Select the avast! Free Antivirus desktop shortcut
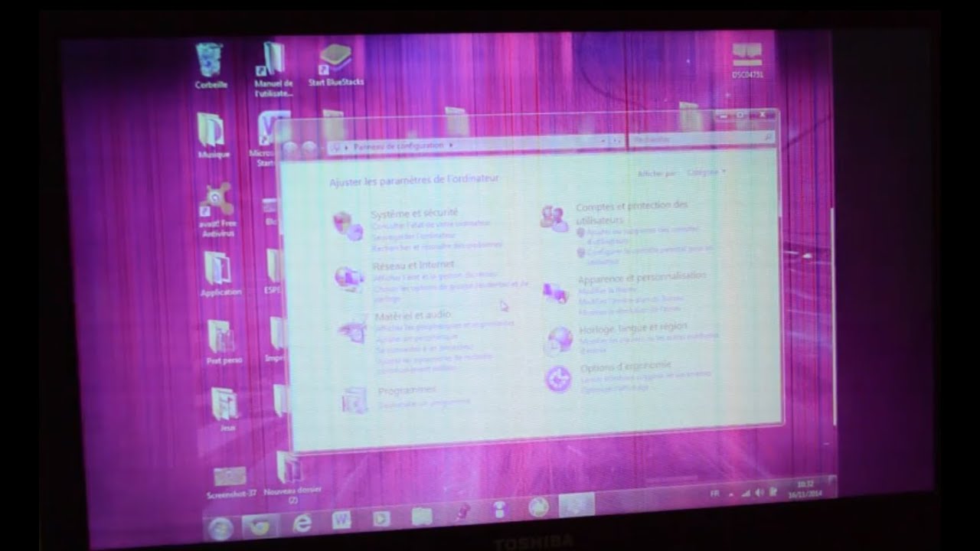 click(x=219, y=211)
